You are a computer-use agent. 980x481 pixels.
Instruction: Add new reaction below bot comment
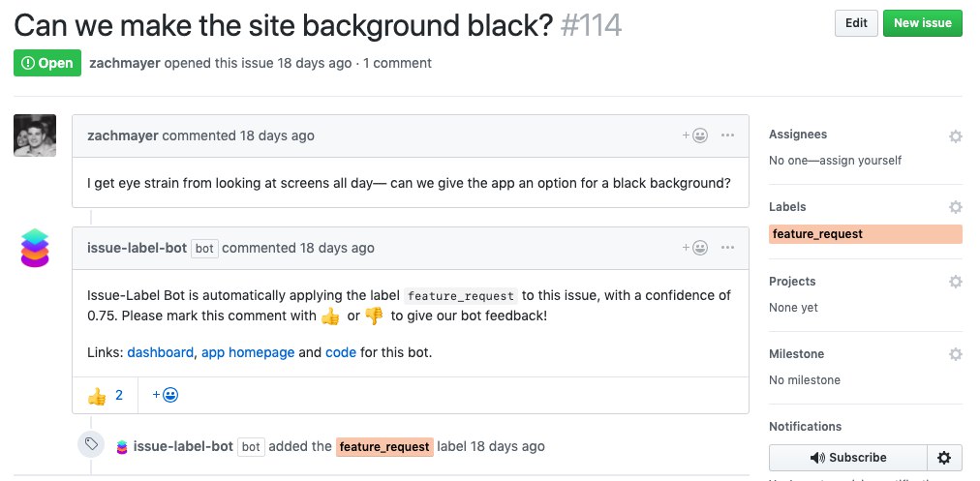click(x=166, y=395)
